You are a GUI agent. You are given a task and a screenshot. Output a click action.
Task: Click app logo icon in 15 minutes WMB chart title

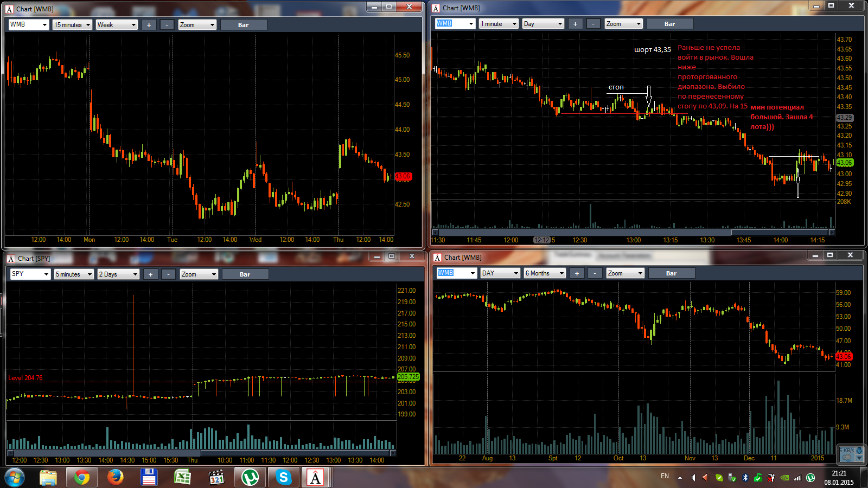[x=9, y=9]
